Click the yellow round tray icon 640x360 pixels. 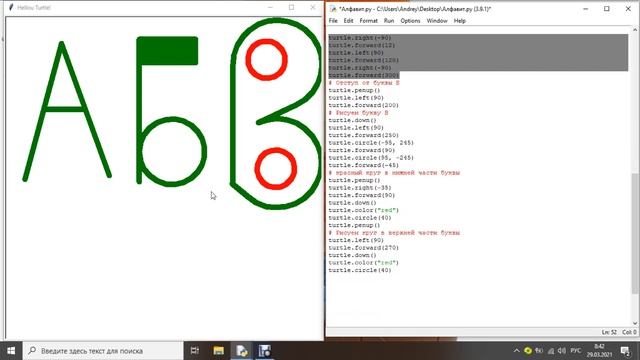528,351
